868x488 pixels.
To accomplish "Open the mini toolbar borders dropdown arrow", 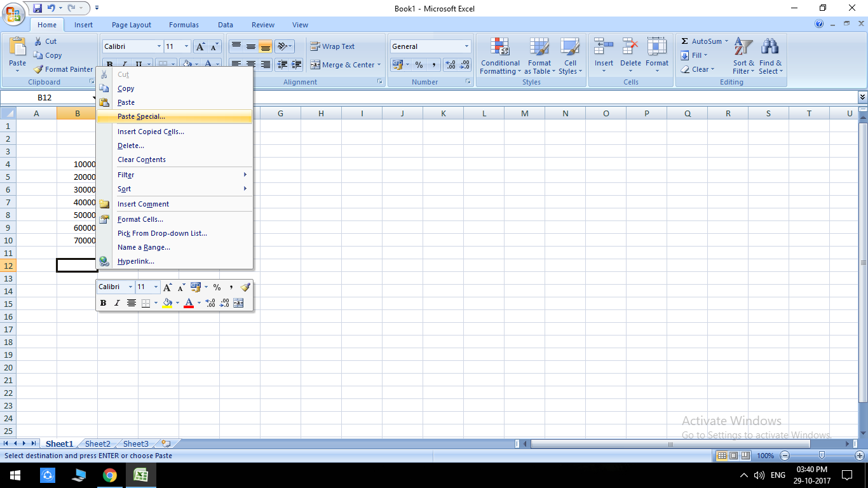I will (156, 303).
